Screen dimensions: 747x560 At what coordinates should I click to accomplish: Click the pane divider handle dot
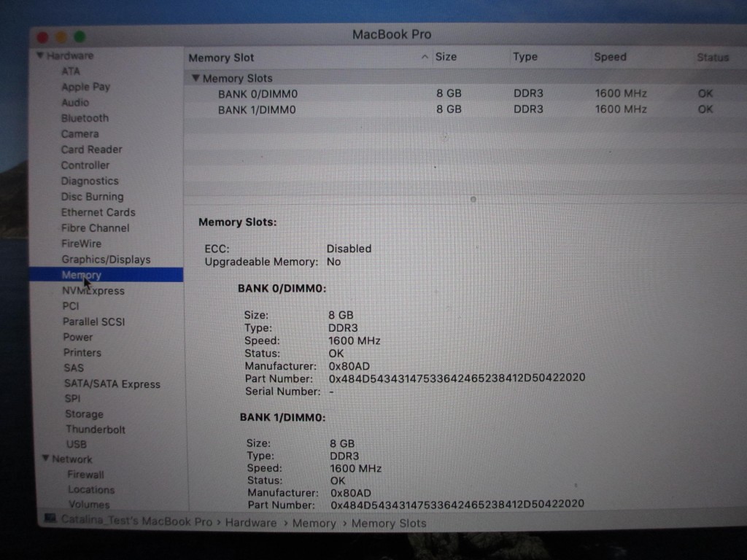tap(473, 199)
